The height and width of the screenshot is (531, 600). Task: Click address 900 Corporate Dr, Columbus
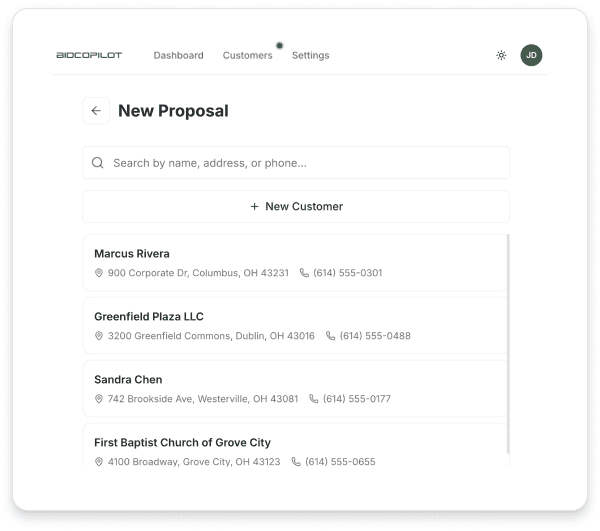[198, 273]
